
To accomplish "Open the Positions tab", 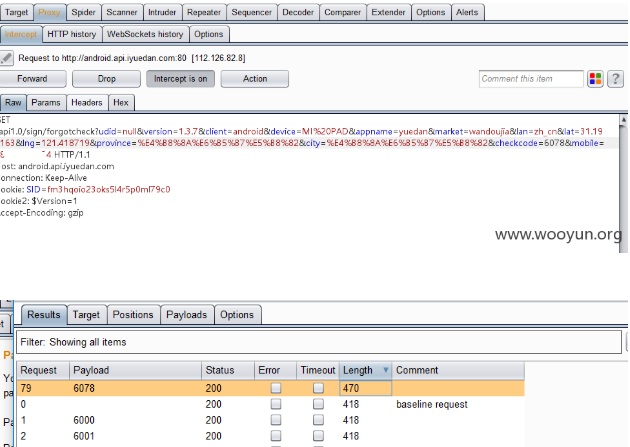I will pyautogui.click(x=133, y=314).
